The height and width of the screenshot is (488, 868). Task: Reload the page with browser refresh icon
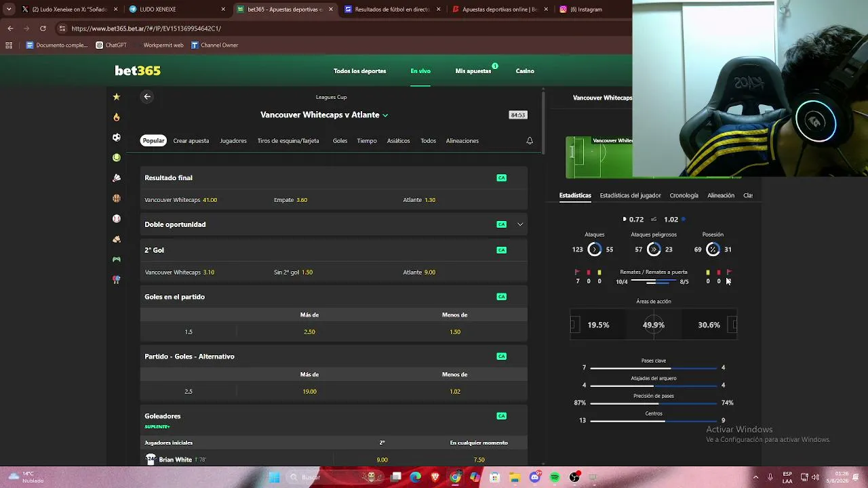pyautogui.click(x=43, y=28)
